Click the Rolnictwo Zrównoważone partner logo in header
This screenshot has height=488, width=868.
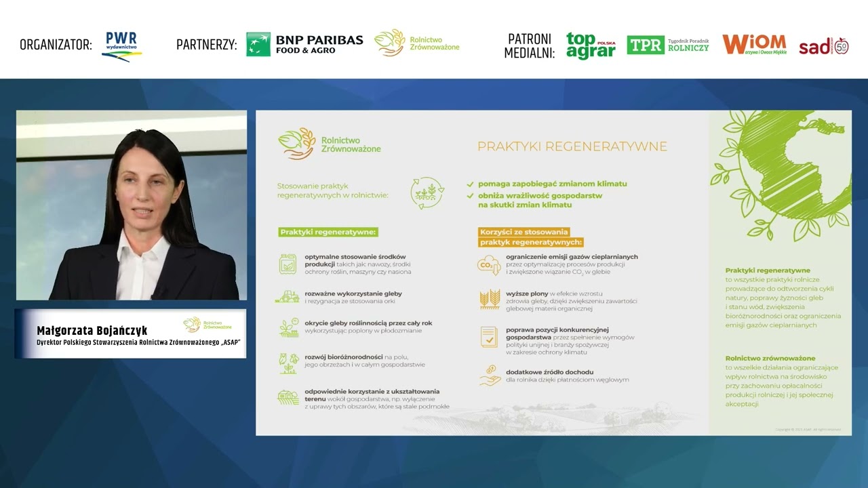click(417, 43)
